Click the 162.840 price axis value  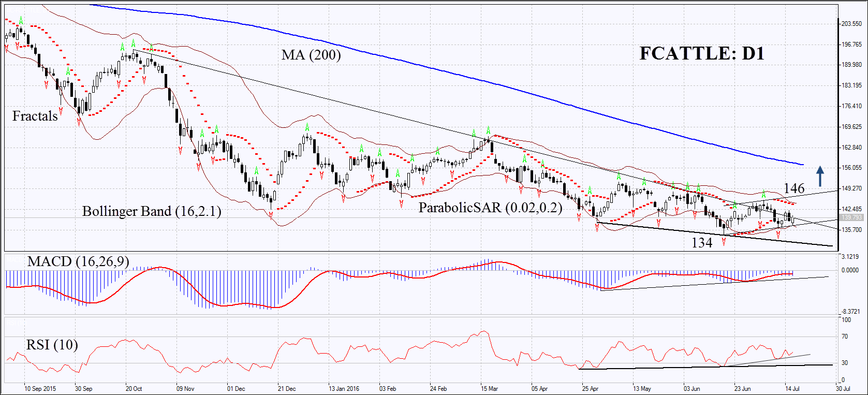[852, 148]
